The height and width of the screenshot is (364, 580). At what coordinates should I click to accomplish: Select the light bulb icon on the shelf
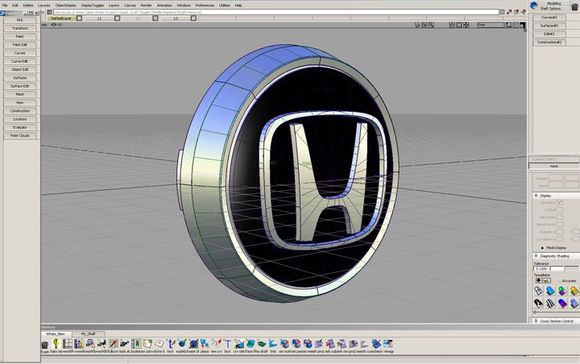56,344
